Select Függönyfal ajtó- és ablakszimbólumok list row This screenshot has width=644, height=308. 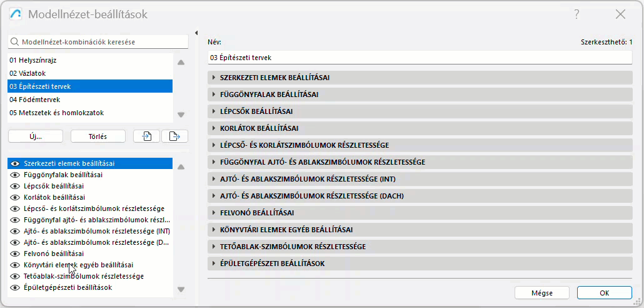pyautogui.click(x=90, y=220)
